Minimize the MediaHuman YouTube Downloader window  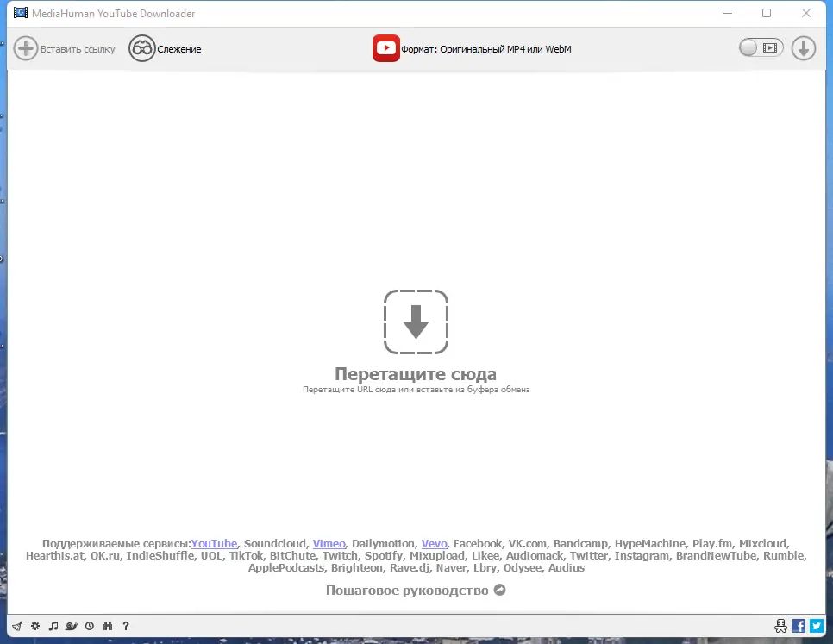[x=728, y=13]
